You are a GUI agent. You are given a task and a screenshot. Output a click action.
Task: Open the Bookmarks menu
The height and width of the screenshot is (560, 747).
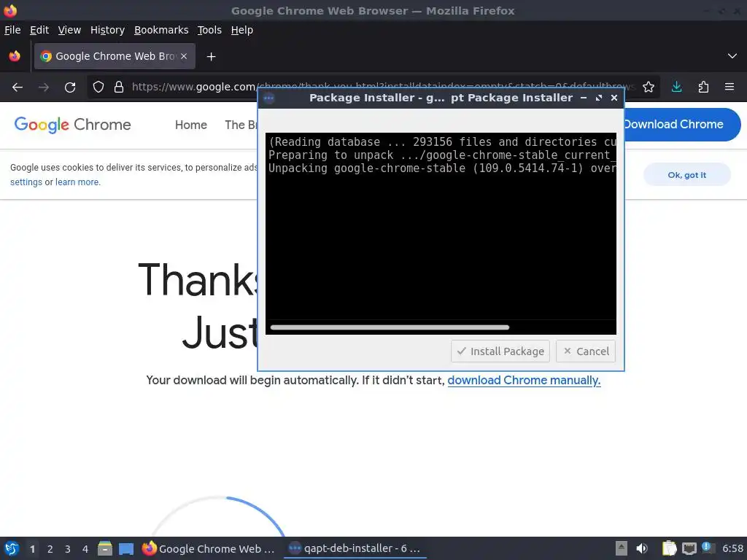tap(161, 30)
